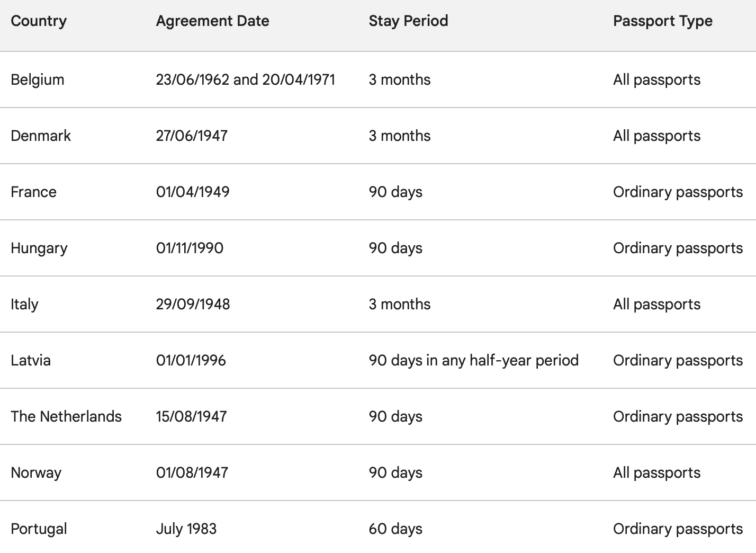The height and width of the screenshot is (553, 756).
Task: Select the Hungary table row label
Action: pyautogui.click(x=39, y=248)
